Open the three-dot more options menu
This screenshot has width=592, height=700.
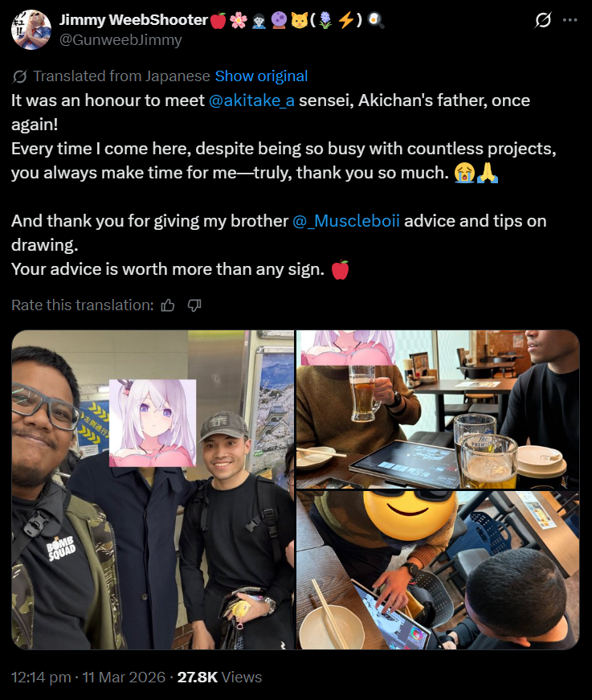(x=570, y=20)
